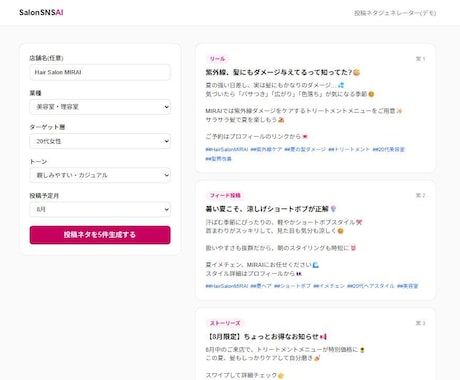
Task: Open the 業種 dropdown showing 美容室・理容室
Action: (x=100, y=107)
